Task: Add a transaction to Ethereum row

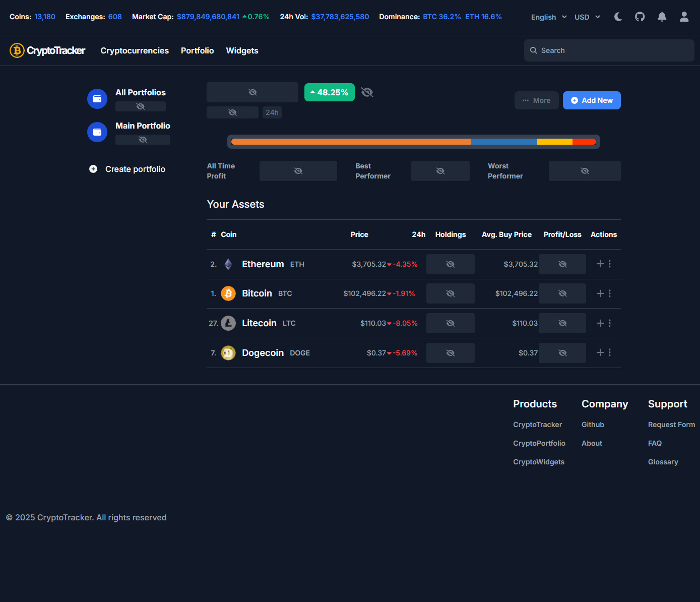Action: [600, 264]
